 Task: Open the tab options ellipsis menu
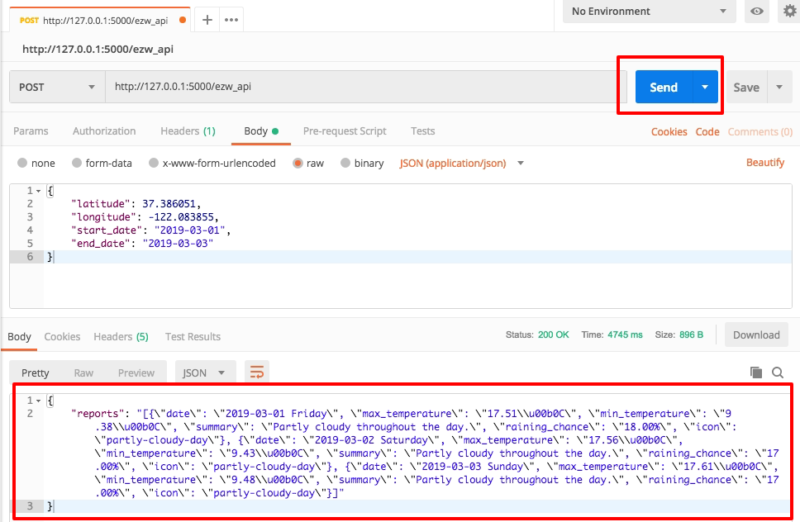tap(231, 20)
